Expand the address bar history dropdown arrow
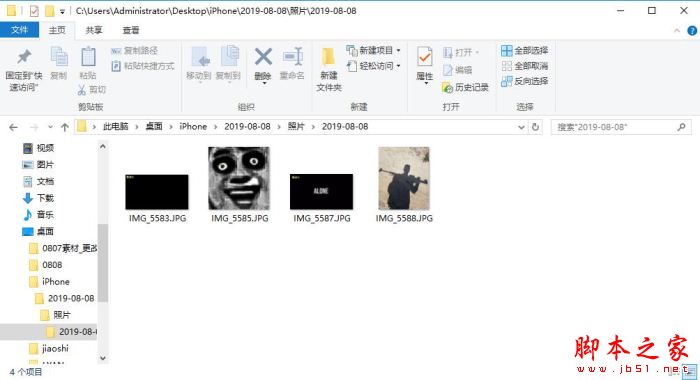Image resolution: width=700 pixels, height=380 pixels. [521, 127]
